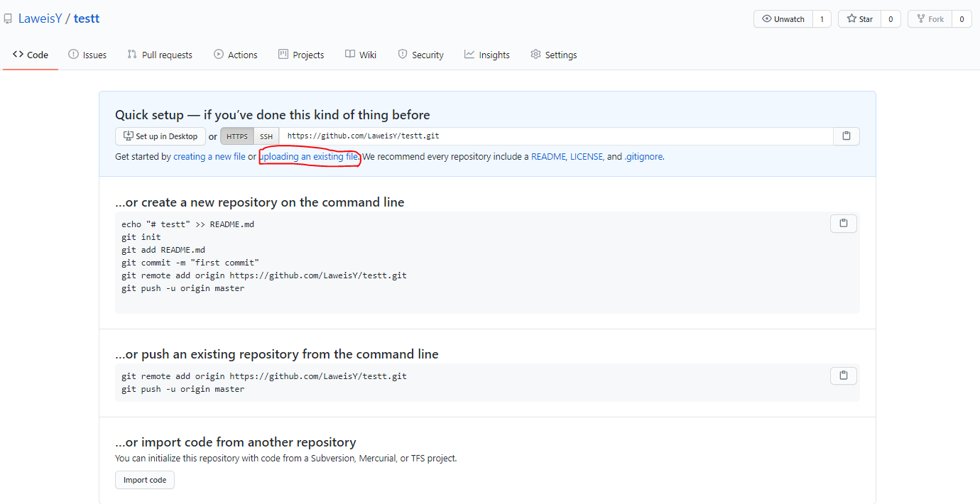Click the star icon in Star button

851,19
